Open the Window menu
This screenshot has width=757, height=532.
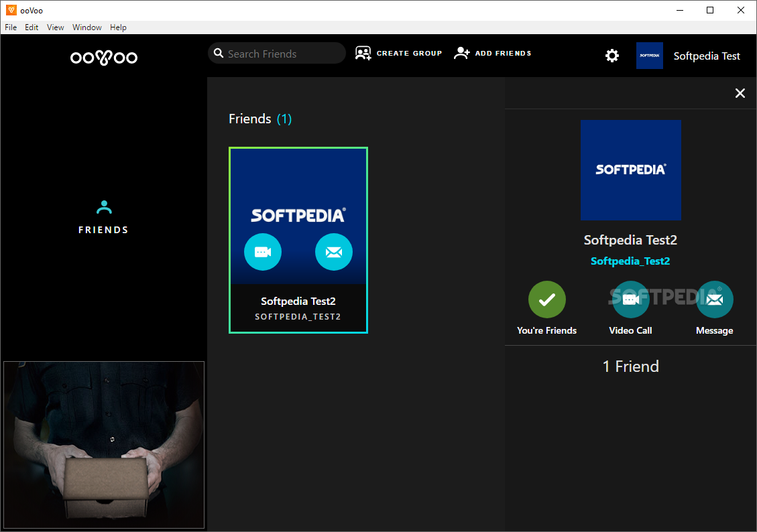(87, 27)
